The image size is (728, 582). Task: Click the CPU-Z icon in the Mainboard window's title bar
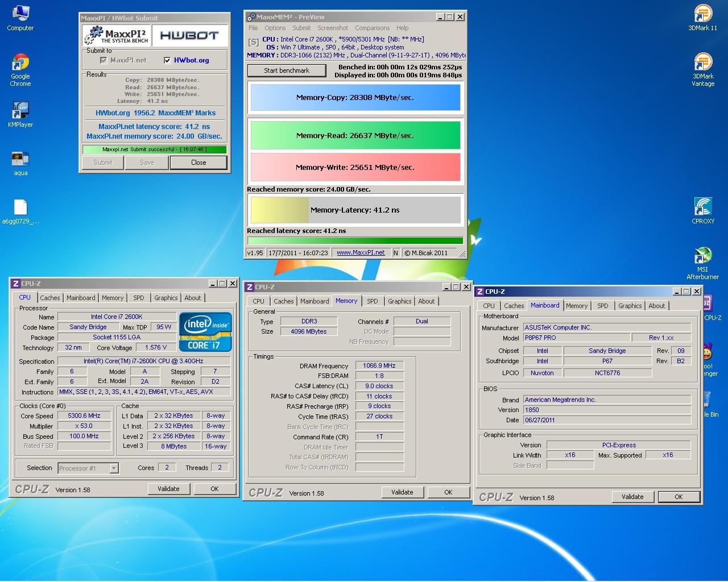click(480, 292)
